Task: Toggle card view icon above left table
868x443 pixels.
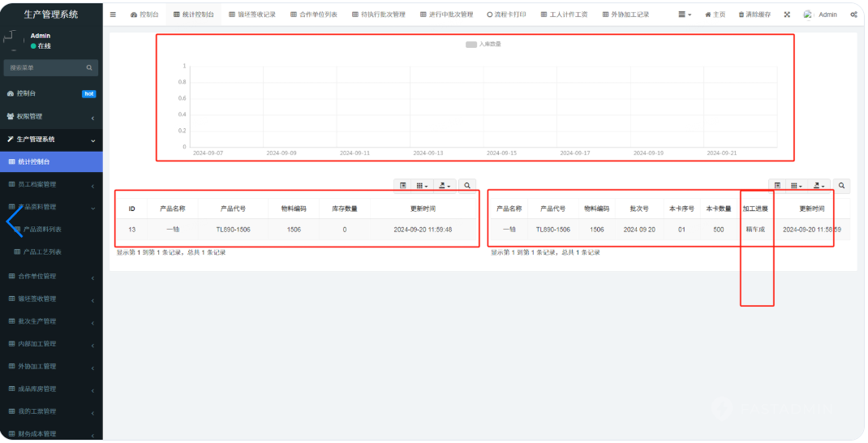Action: [402, 186]
